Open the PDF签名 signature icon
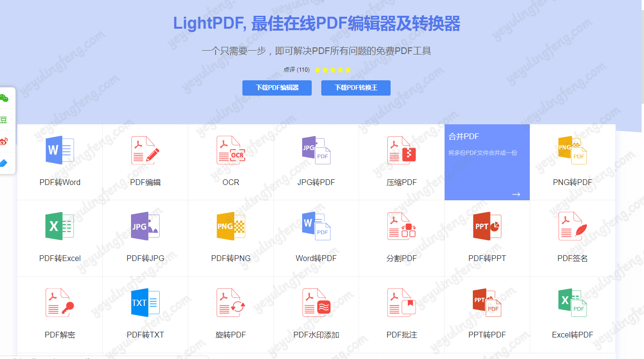644x359 pixels. 573,226
